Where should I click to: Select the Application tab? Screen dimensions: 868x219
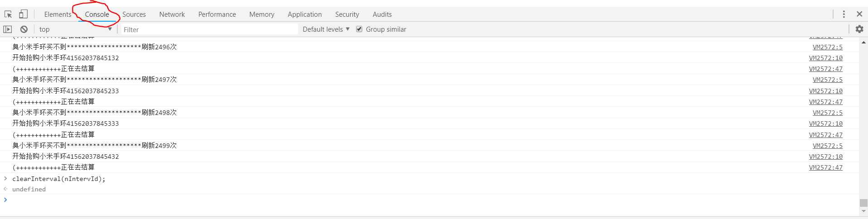click(304, 14)
